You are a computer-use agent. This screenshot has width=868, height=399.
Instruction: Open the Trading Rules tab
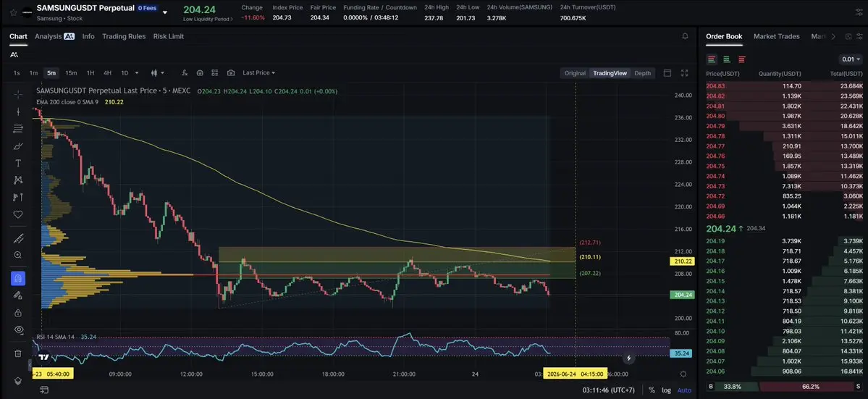pyautogui.click(x=124, y=36)
